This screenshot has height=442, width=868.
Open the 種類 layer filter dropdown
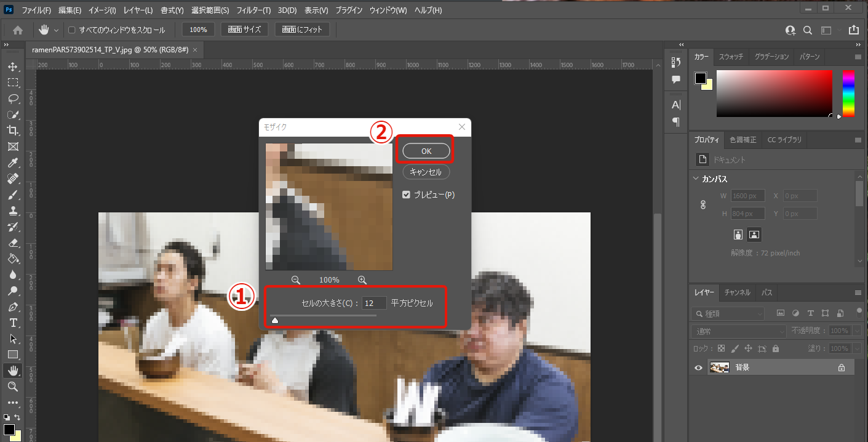pyautogui.click(x=728, y=313)
